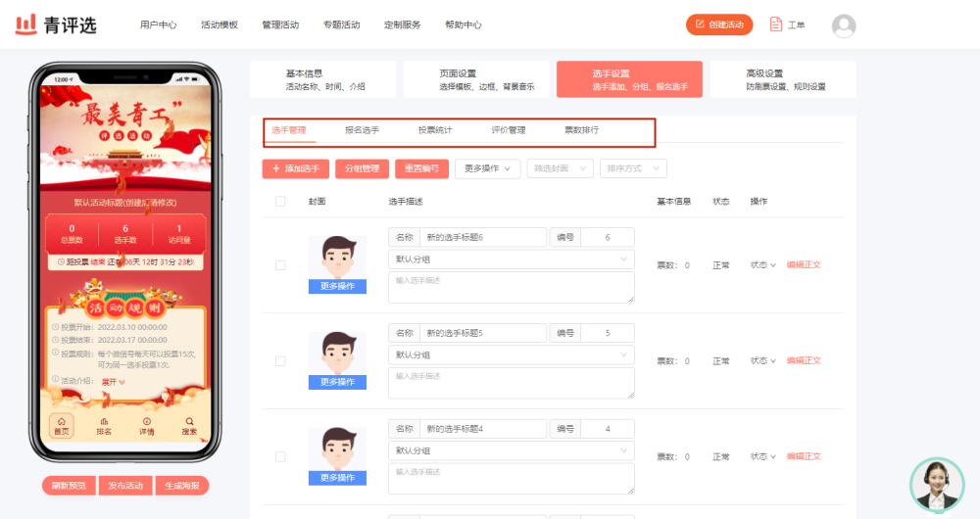Open the user avatar profile icon

pos(843,25)
